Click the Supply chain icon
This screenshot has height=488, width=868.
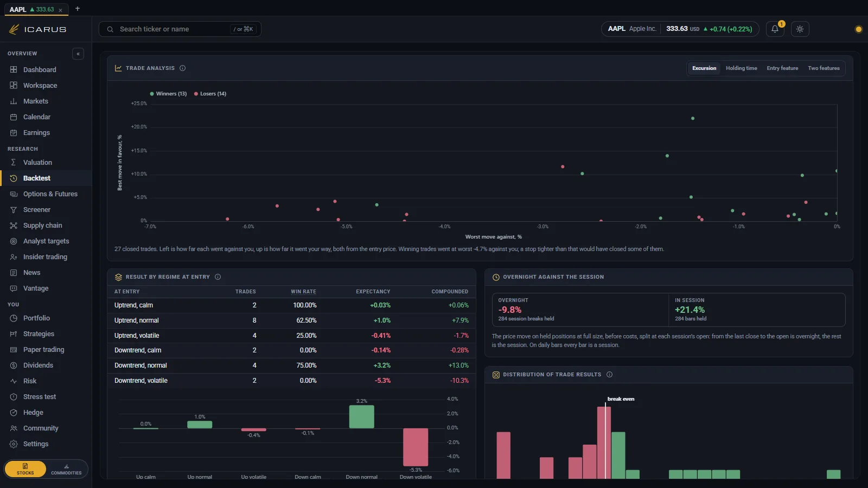coord(14,226)
